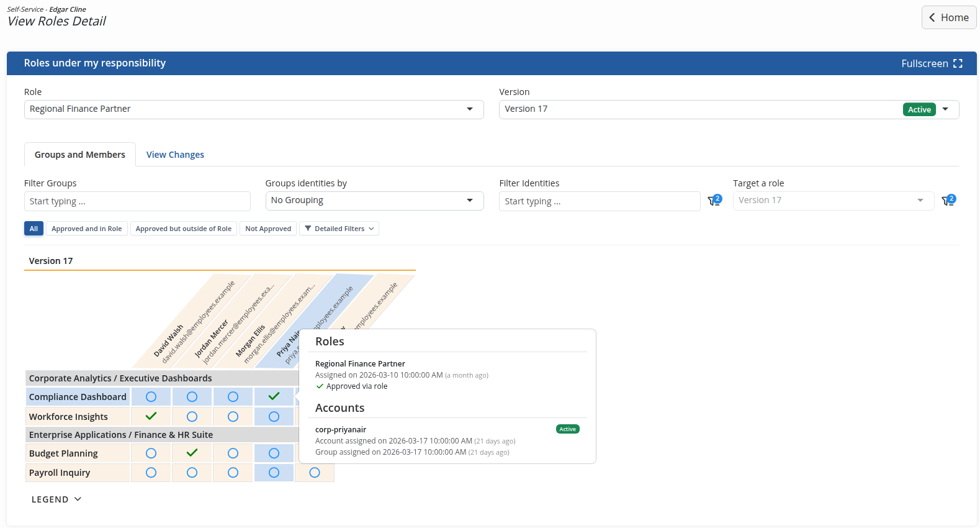Click the Active badge in the Version field

(x=919, y=110)
